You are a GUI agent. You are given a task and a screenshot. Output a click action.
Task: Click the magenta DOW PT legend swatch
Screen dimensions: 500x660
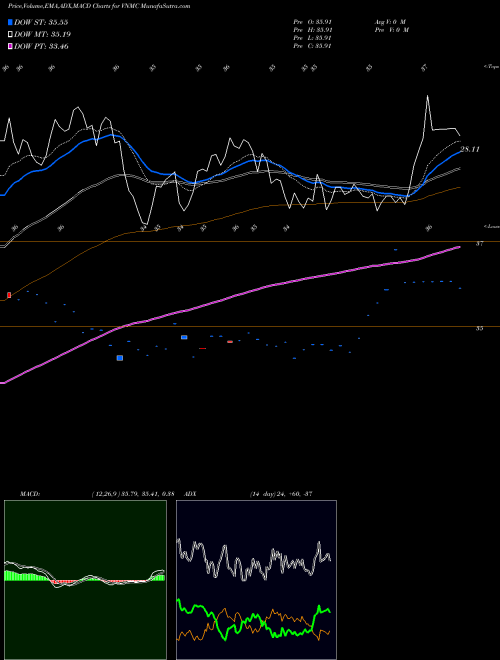tap(10, 46)
